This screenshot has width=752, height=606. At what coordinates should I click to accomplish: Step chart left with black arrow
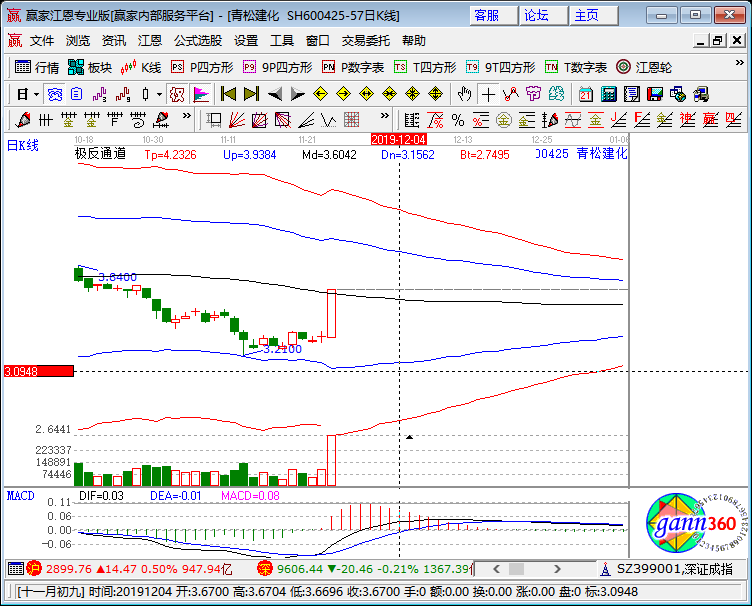[x=275, y=94]
